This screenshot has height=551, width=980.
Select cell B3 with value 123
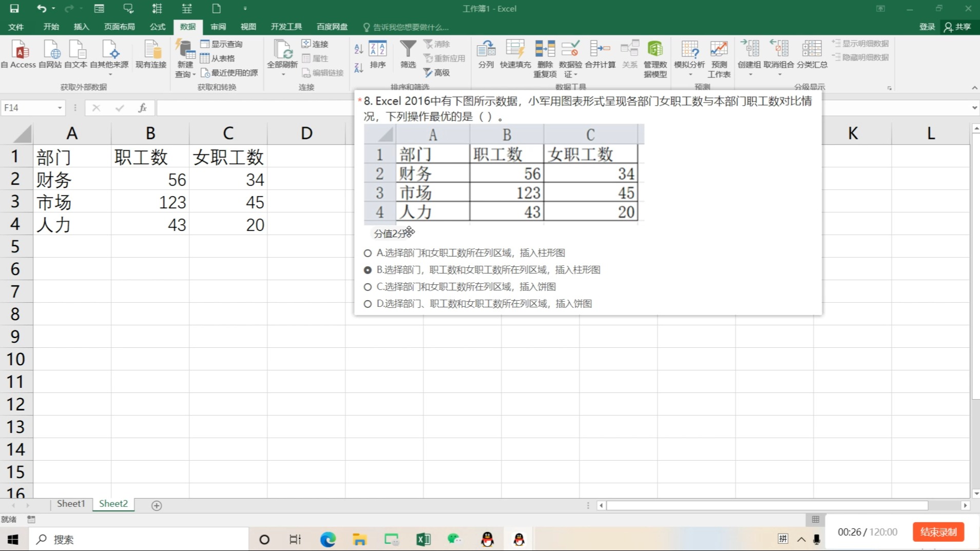tap(150, 202)
